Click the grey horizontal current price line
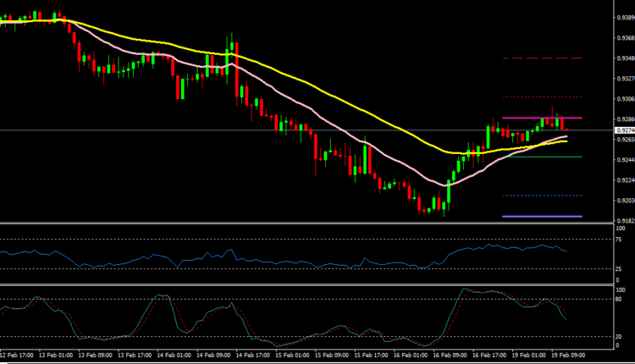Screen dimensions: 635x364 click(254, 130)
